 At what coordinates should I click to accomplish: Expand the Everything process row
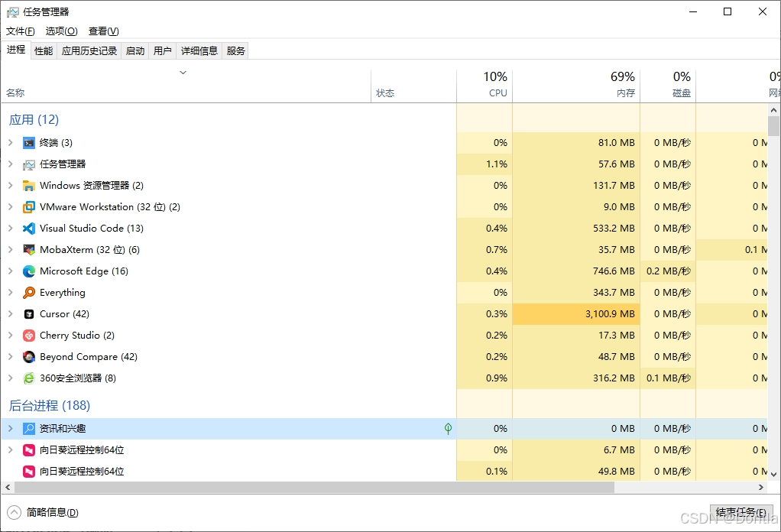click(x=11, y=293)
